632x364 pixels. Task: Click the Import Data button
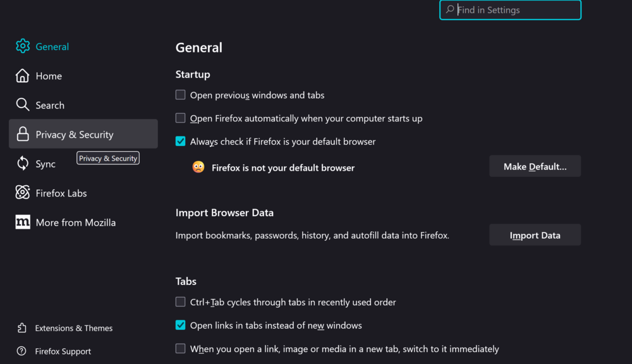(x=535, y=234)
